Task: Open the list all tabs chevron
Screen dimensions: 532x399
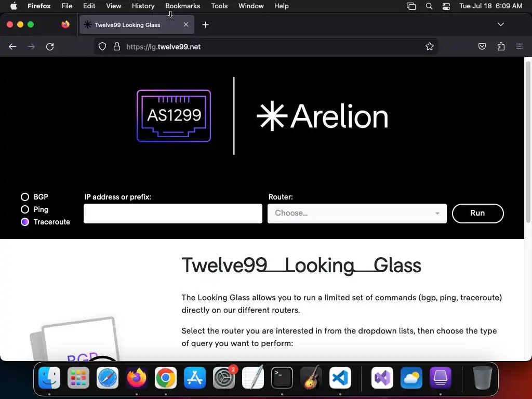Action: click(501, 24)
